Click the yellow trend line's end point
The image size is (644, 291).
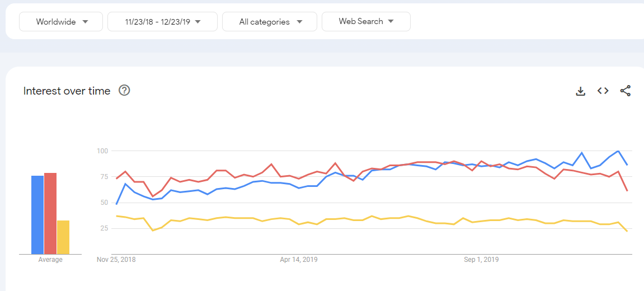[627, 231]
